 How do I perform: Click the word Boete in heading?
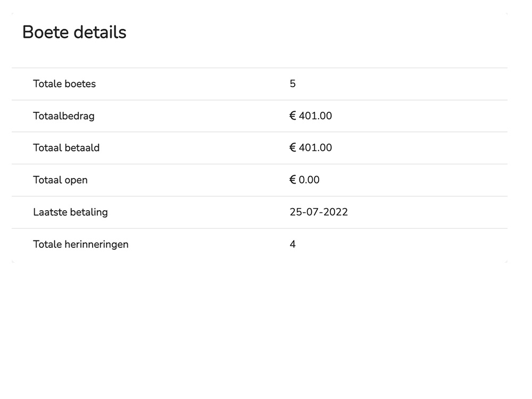point(45,32)
